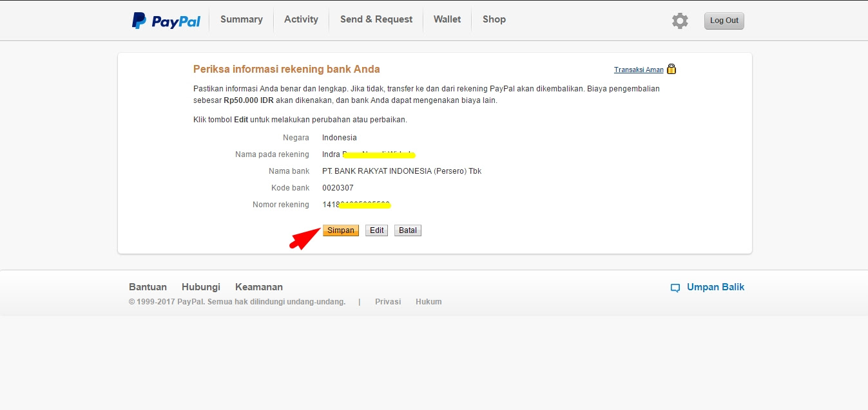The image size is (868, 410).
Task: Click the Umpan Balik chat bubble icon
Action: click(675, 288)
